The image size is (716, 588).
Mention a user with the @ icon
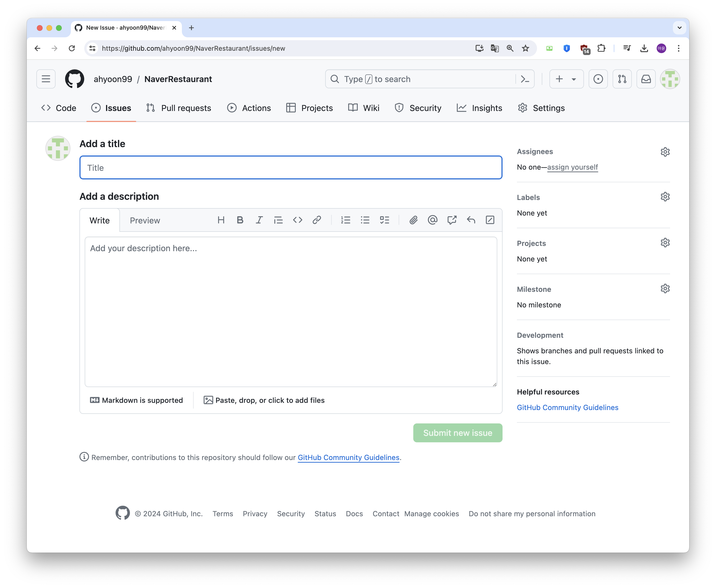point(432,220)
